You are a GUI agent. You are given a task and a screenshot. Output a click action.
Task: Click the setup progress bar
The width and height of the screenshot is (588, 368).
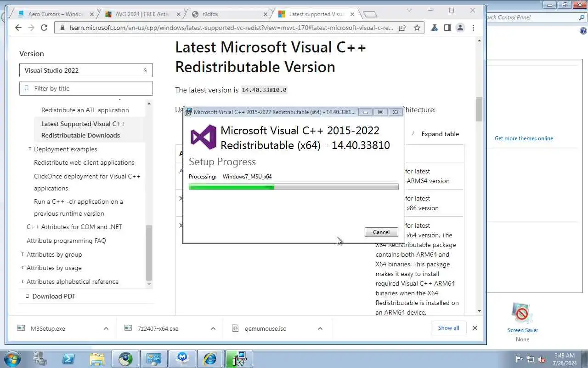[294, 187]
